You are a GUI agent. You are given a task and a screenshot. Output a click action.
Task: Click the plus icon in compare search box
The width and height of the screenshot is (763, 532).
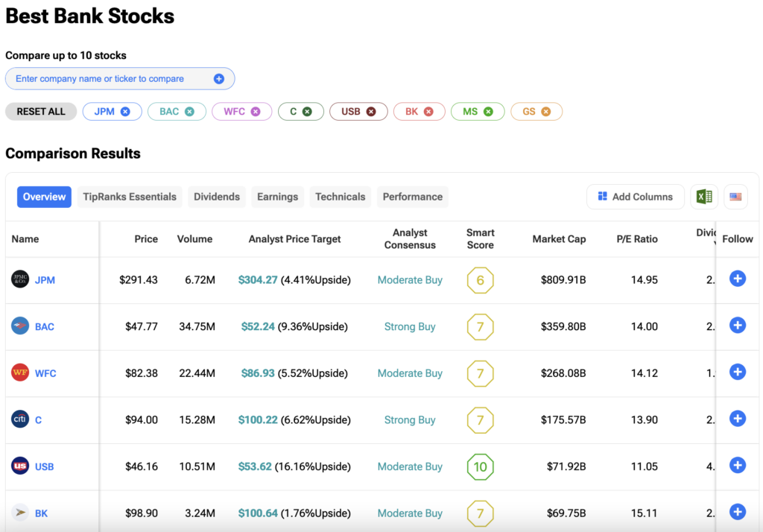click(219, 79)
